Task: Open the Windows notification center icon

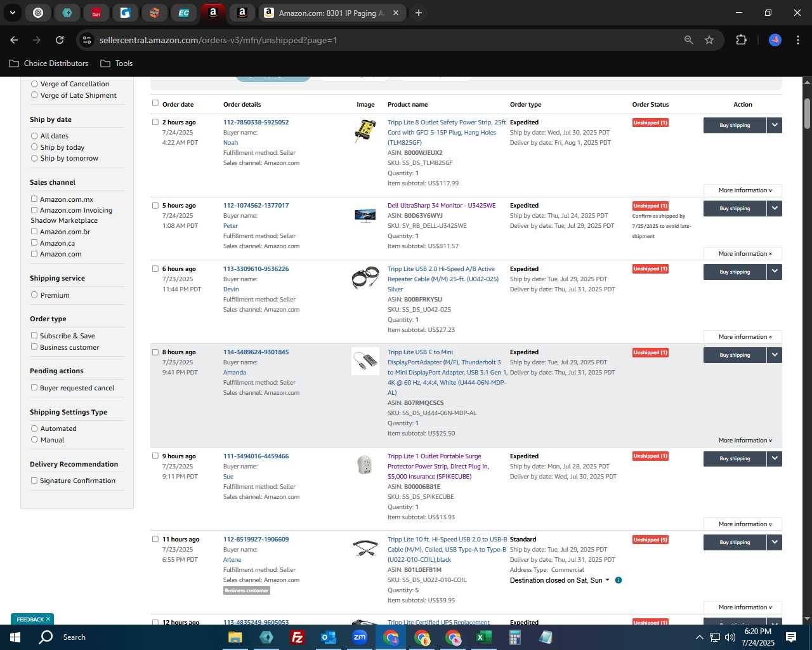Action: pos(791,637)
